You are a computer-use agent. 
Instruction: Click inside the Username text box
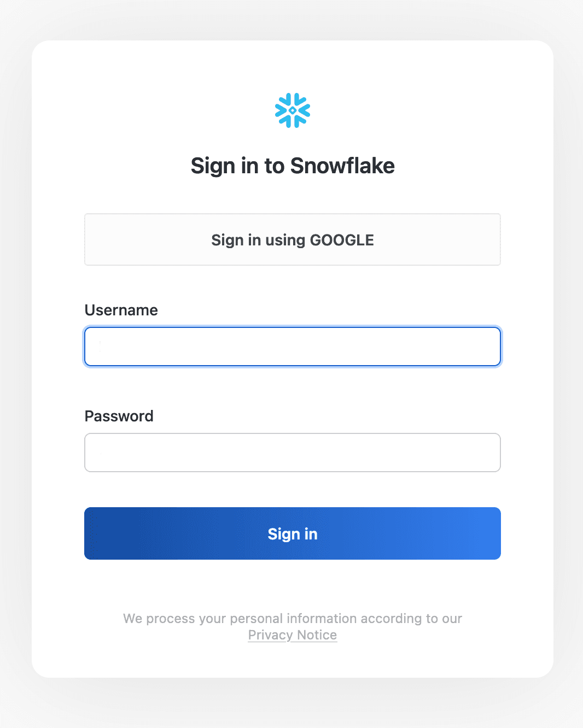click(x=293, y=347)
